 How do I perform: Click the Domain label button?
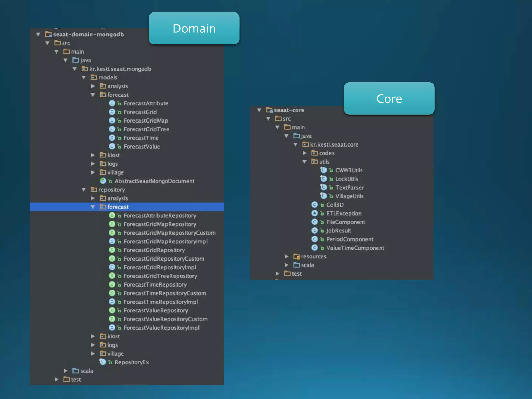(x=194, y=28)
